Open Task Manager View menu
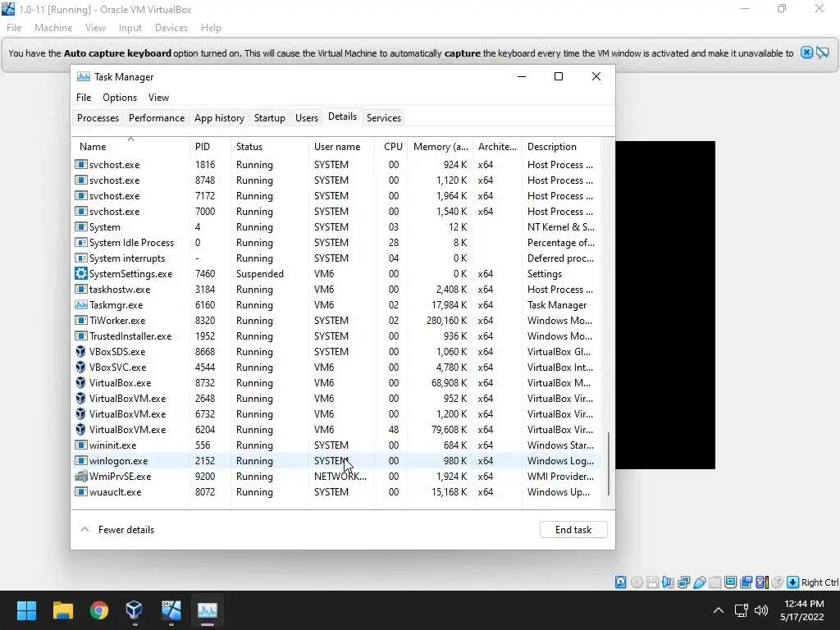 pos(158,98)
